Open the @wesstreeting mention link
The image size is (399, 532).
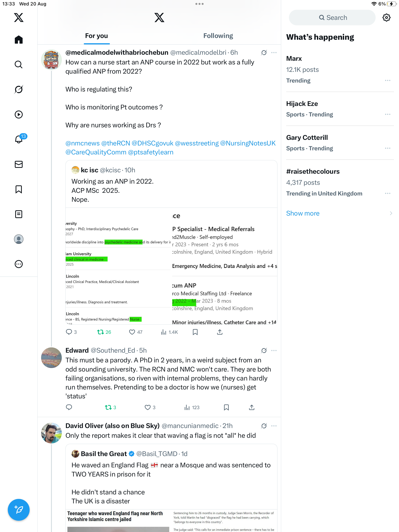pos(197,143)
